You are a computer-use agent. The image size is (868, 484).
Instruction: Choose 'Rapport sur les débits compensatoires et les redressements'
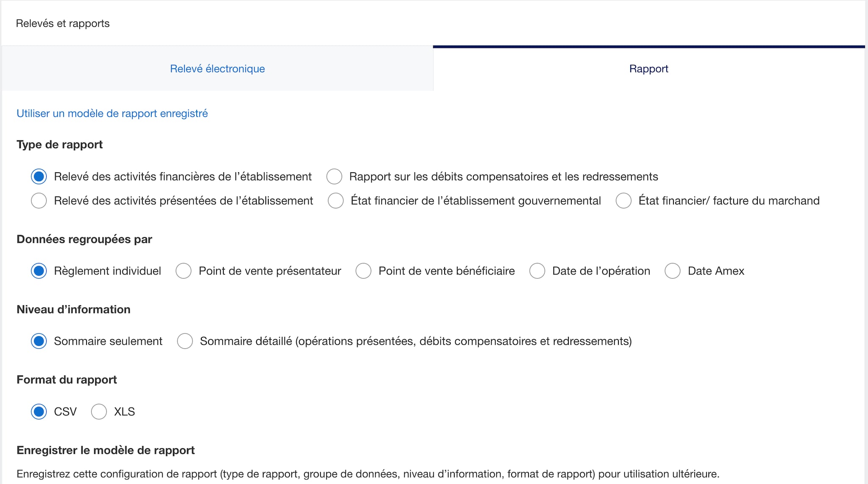coord(334,177)
